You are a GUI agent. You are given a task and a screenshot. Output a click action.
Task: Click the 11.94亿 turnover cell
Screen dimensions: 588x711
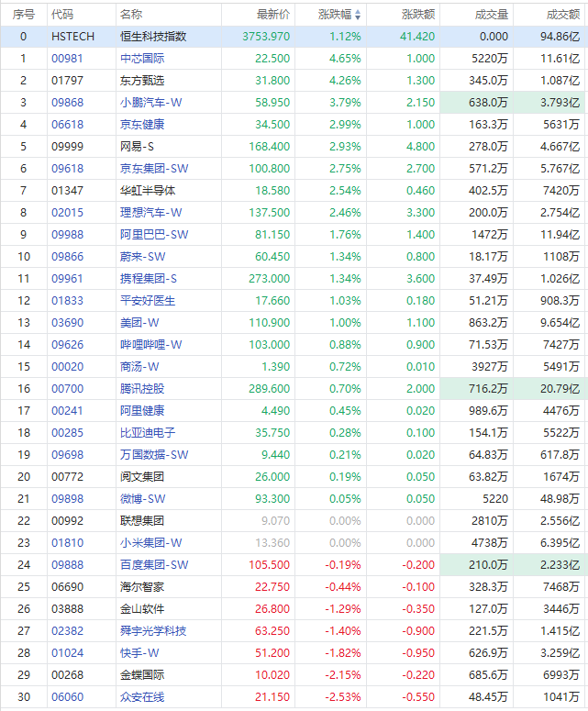(x=560, y=235)
